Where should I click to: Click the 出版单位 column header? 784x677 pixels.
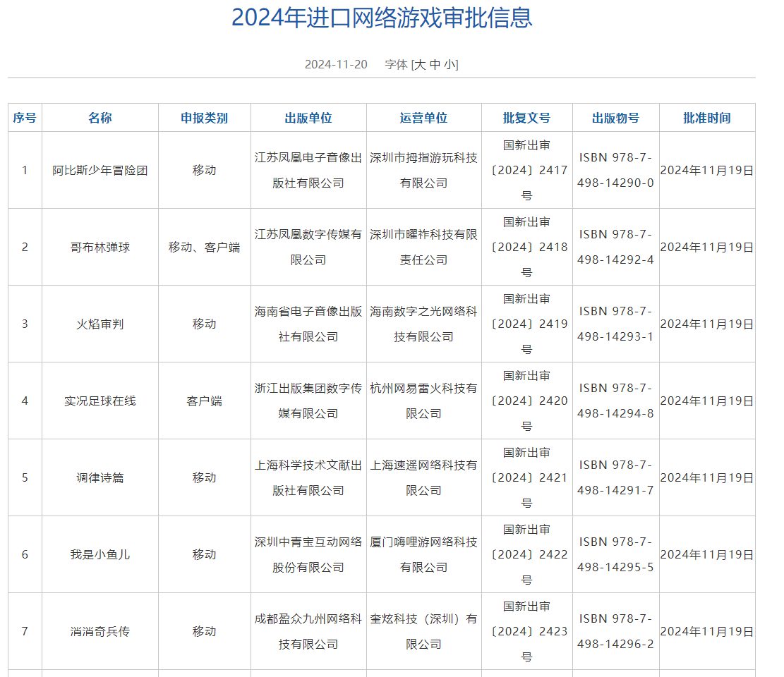point(308,118)
